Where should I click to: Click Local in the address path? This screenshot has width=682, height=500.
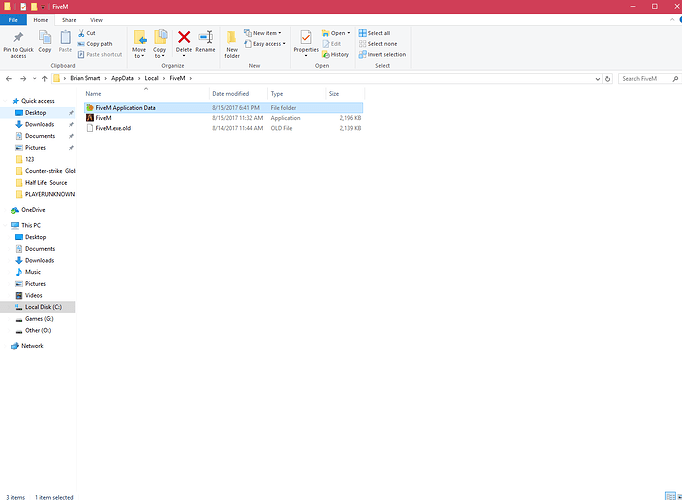[x=151, y=78]
